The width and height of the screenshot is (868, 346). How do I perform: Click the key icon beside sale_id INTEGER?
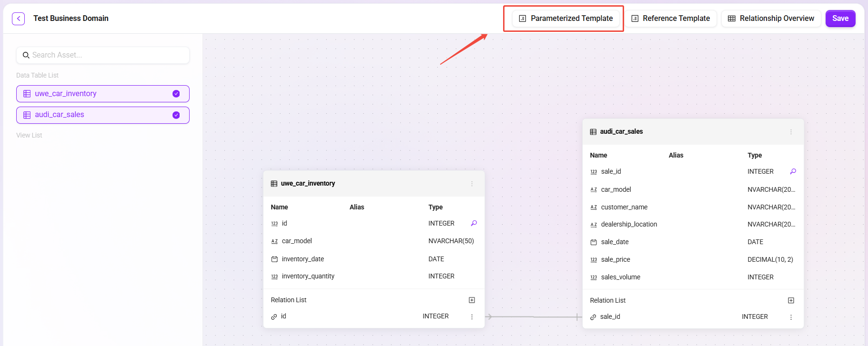pyautogui.click(x=793, y=171)
